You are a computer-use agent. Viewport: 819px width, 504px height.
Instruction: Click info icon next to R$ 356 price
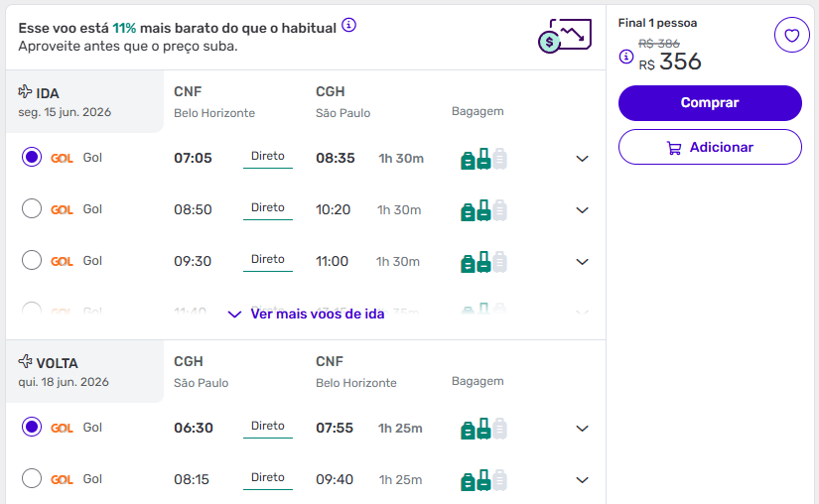pos(625,57)
